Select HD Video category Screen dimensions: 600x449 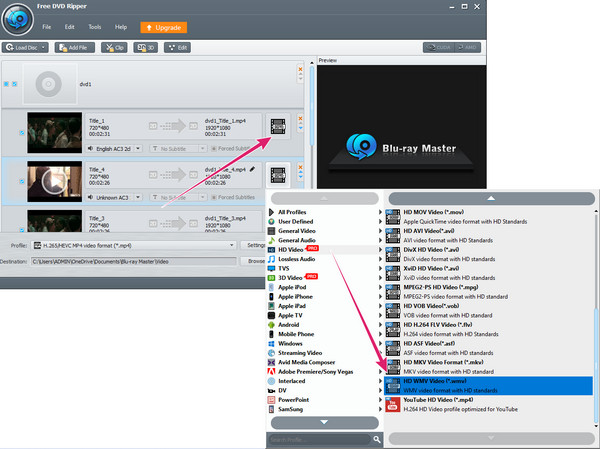(325, 250)
